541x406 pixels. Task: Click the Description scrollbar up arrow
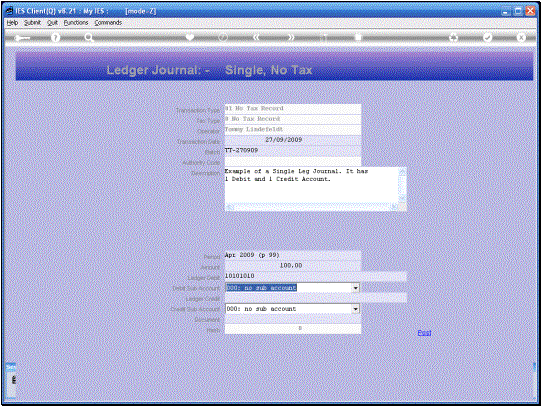[402, 171]
